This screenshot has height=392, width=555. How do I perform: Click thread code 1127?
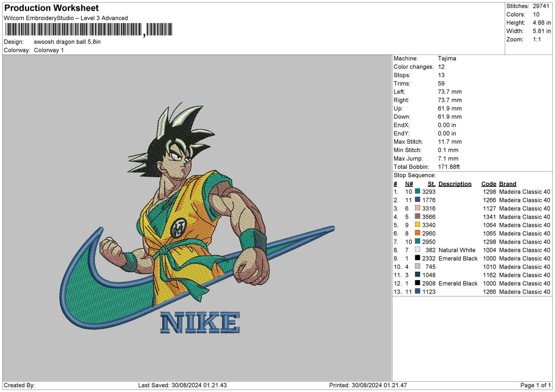pyautogui.click(x=489, y=208)
